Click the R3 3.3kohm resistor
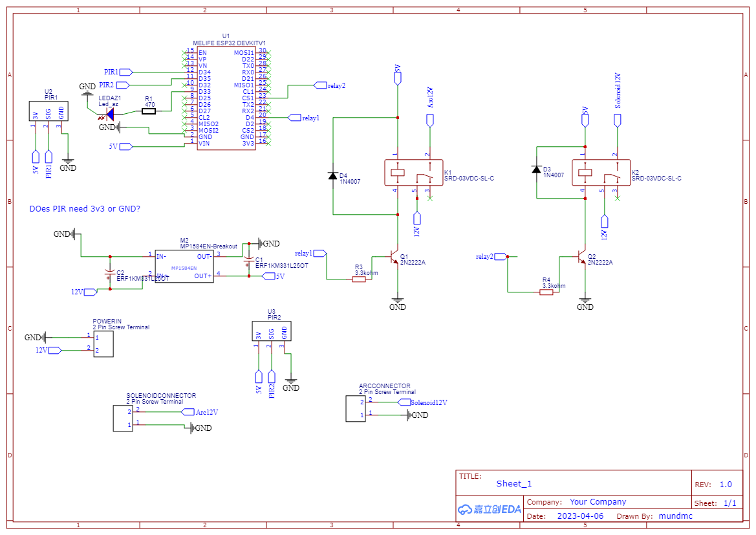 click(359, 279)
